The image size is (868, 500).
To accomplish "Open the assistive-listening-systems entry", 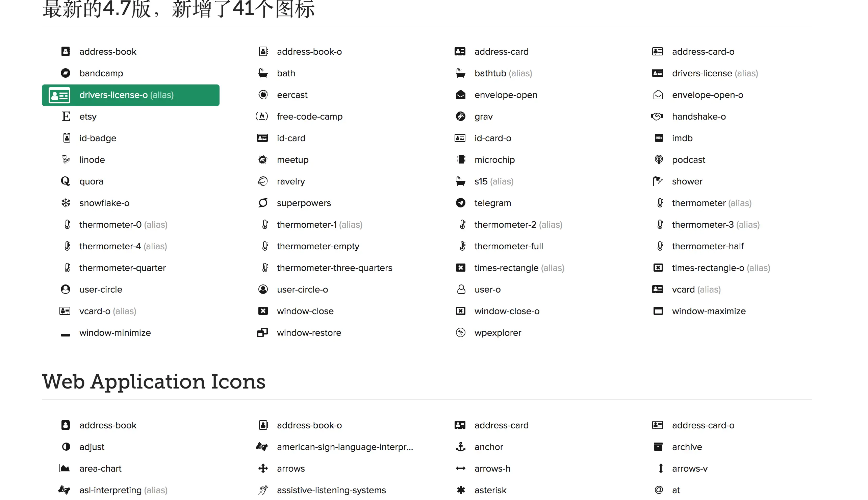I will pyautogui.click(x=331, y=490).
